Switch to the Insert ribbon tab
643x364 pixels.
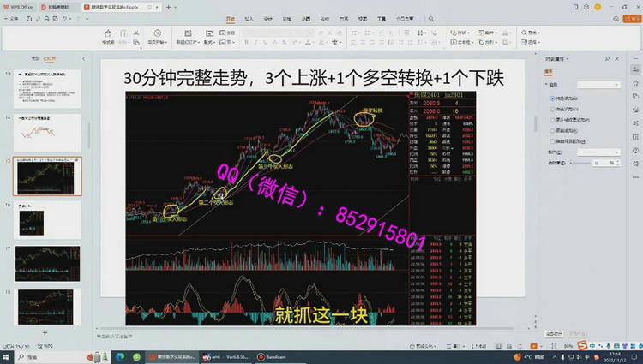pos(249,17)
